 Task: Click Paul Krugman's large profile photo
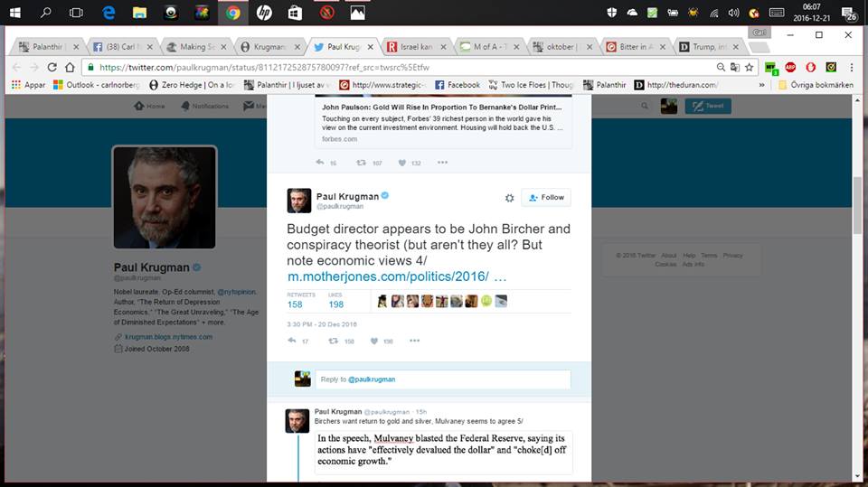click(x=164, y=197)
